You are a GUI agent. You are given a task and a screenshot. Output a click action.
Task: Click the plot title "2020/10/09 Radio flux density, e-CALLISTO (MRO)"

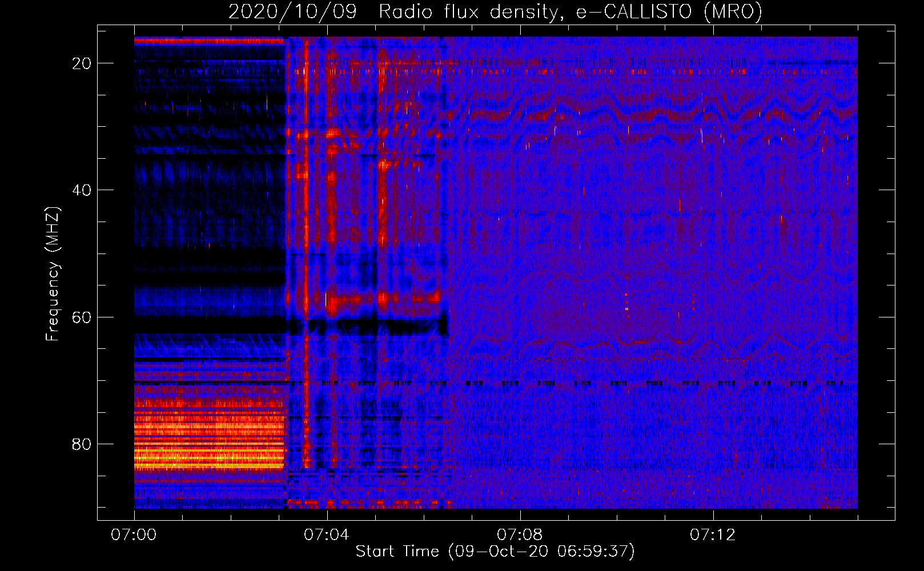[x=495, y=11]
